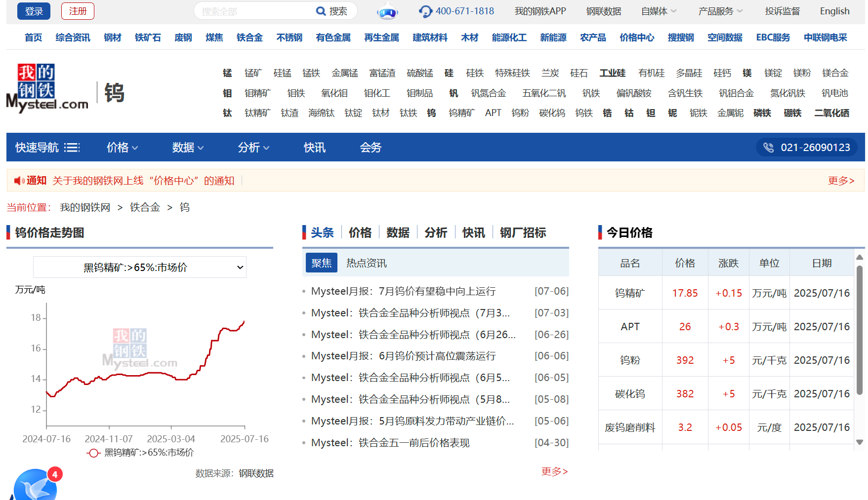Viewport: 868px width, 500px height.
Task: Open notice about 价格中心 launch
Action: (143, 181)
